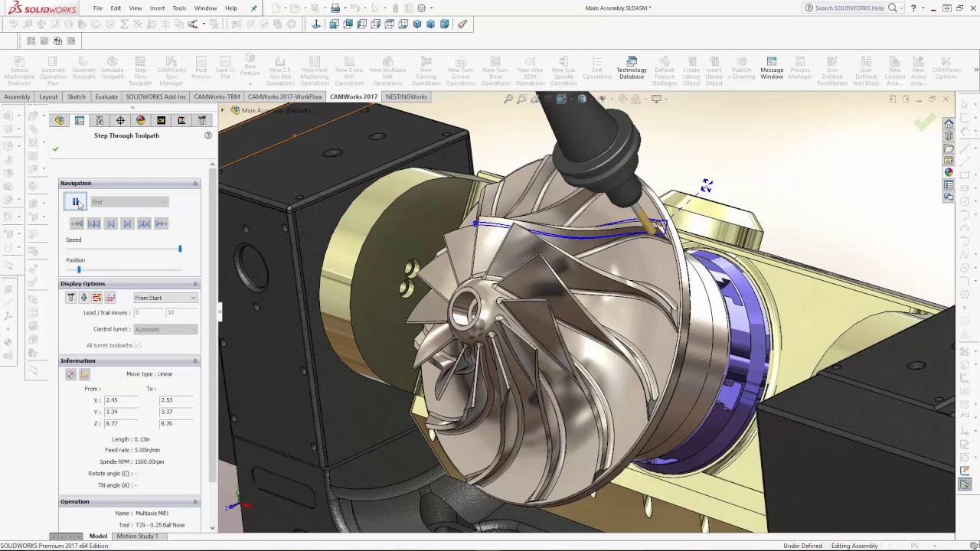Open the Window menu
This screenshot has width=980, height=551.
coord(205,8)
